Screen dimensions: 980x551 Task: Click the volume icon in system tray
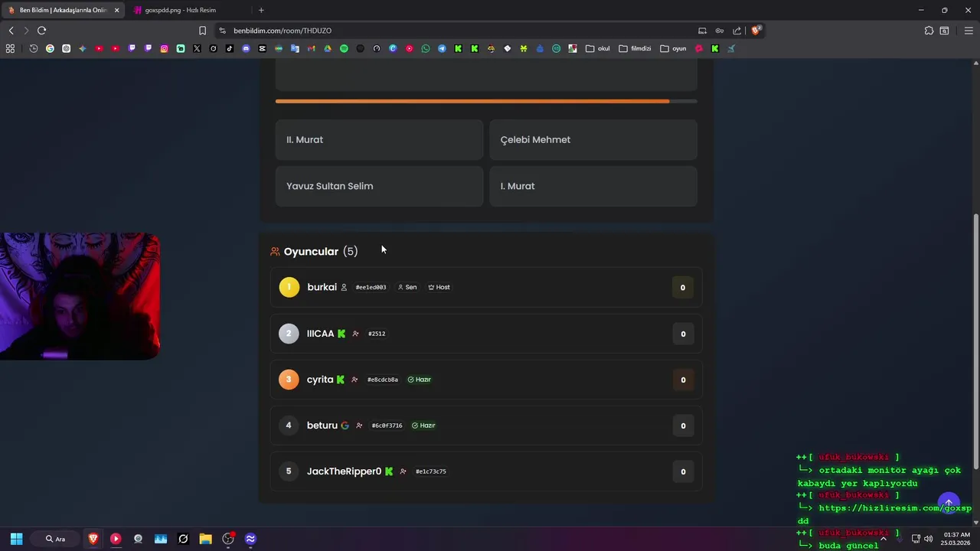[928, 539]
